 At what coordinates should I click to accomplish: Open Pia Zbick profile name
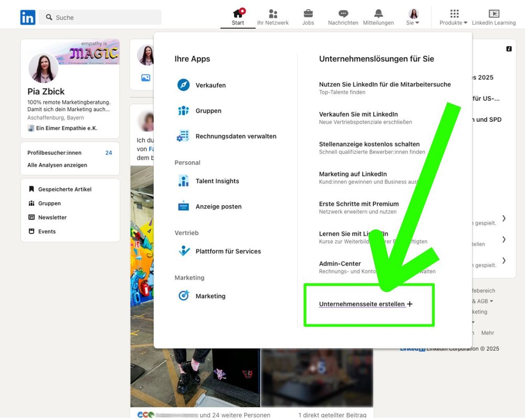46,91
